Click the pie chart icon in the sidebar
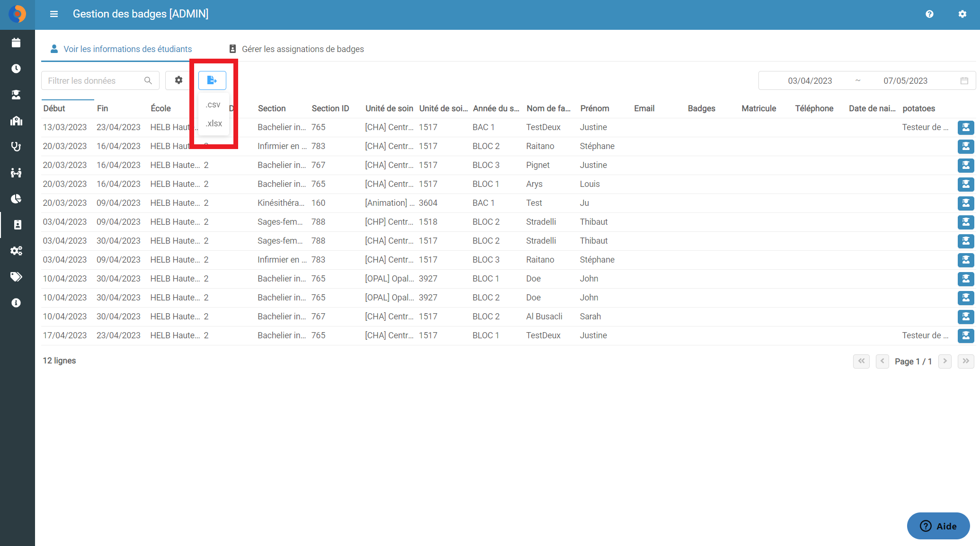 16,199
